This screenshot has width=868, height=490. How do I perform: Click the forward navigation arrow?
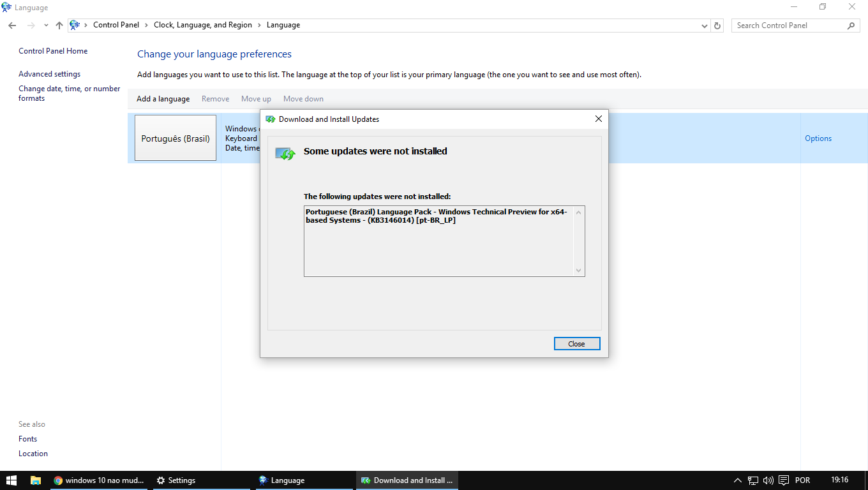(x=31, y=26)
